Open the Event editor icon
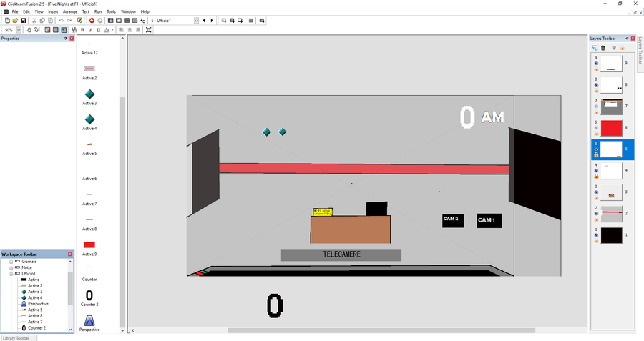The width and height of the screenshot is (644, 341). (127, 21)
